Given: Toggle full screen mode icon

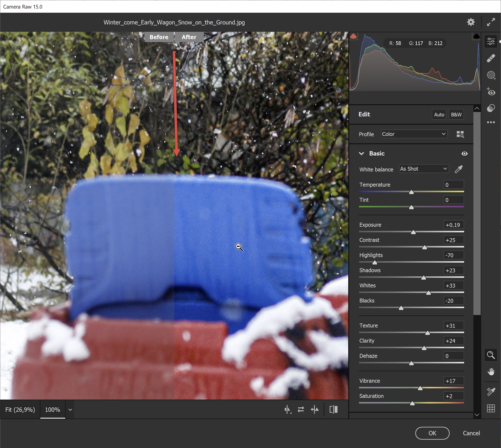Looking at the screenshot, I should pos(491,22).
